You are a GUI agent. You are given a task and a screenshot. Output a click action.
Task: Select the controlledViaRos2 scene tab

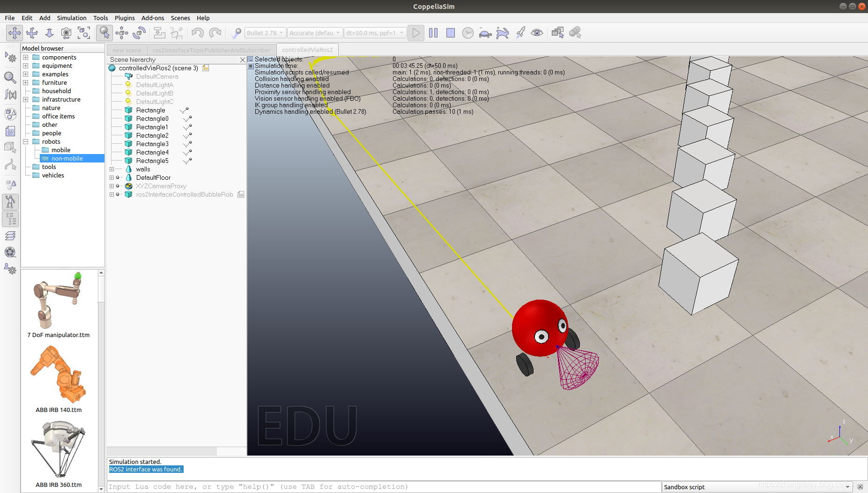[x=307, y=50]
